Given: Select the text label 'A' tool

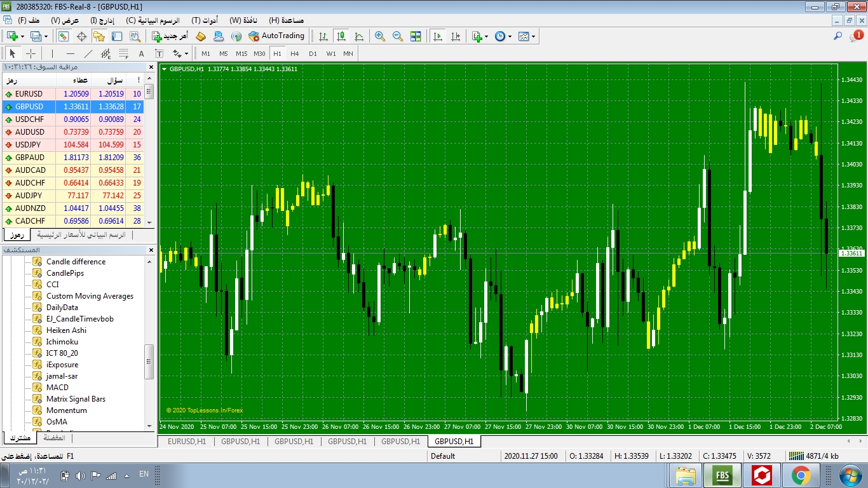Looking at the screenshot, I should pos(141,54).
